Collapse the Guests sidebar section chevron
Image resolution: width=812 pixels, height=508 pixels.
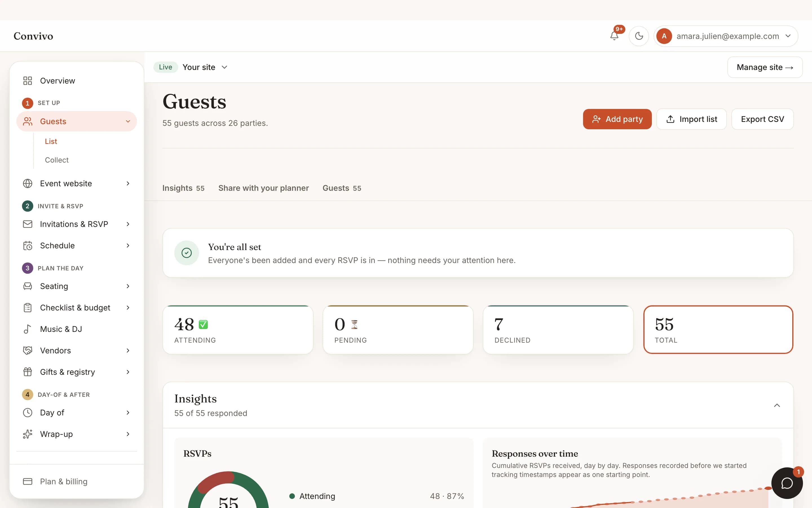point(128,121)
